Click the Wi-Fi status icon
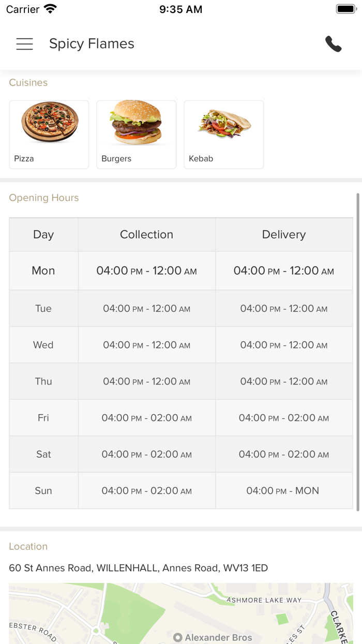The height and width of the screenshot is (644, 362). tap(50, 9)
